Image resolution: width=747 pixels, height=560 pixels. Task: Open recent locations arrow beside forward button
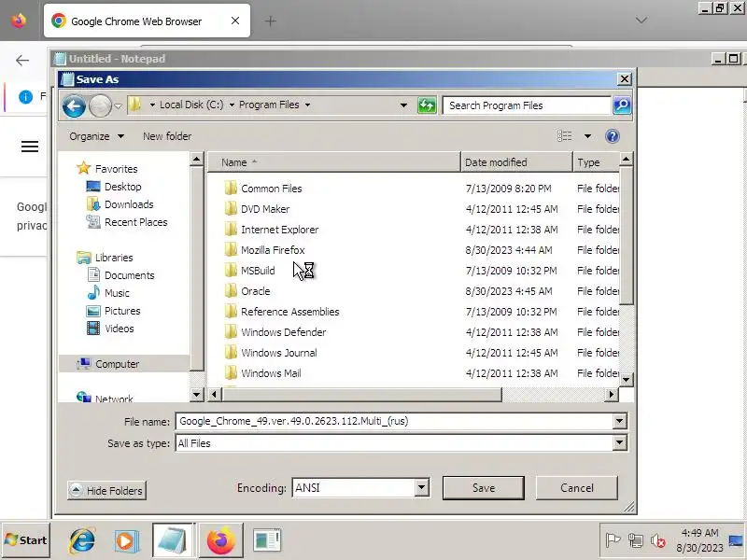click(x=119, y=105)
